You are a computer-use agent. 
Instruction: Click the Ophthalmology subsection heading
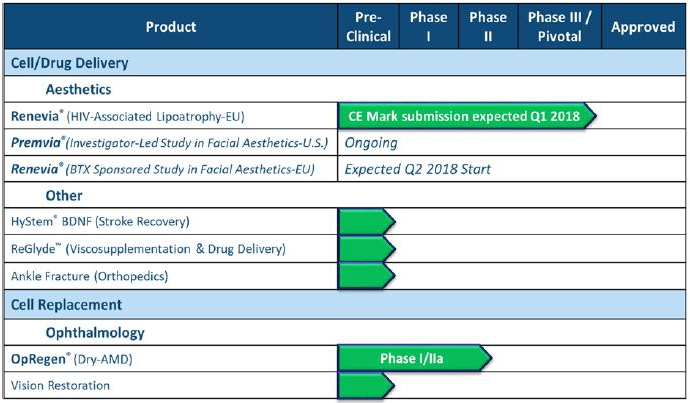coord(95,332)
